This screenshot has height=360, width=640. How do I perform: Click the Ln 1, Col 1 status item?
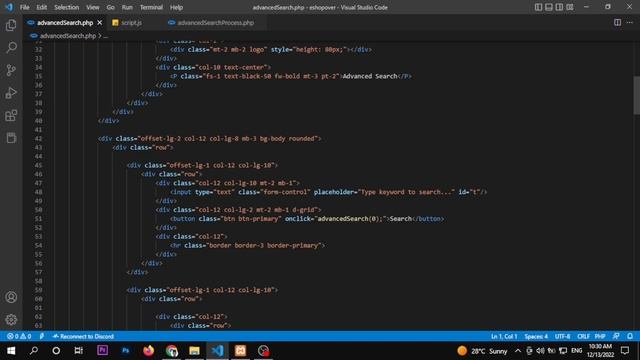pyautogui.click(x=504, y=336)
